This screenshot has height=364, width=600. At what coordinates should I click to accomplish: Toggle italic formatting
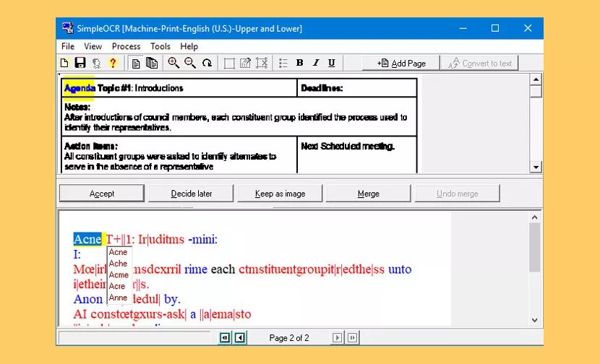point(316,63)
